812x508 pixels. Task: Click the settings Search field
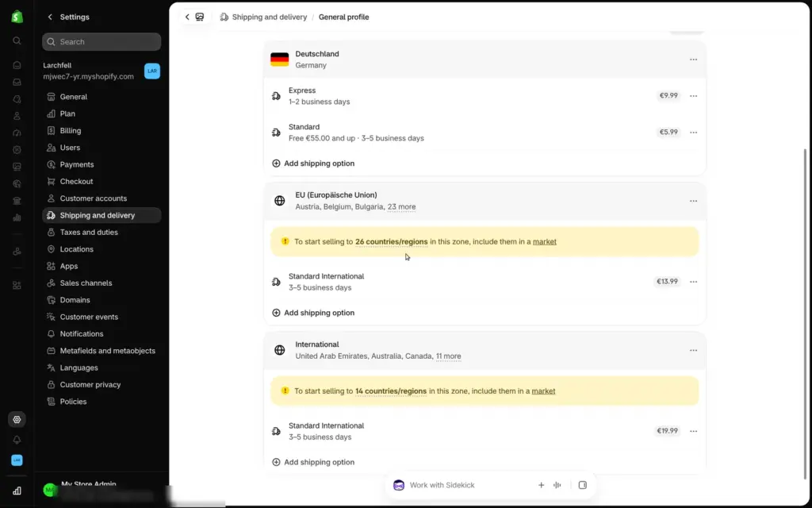(x=101, y=42)
